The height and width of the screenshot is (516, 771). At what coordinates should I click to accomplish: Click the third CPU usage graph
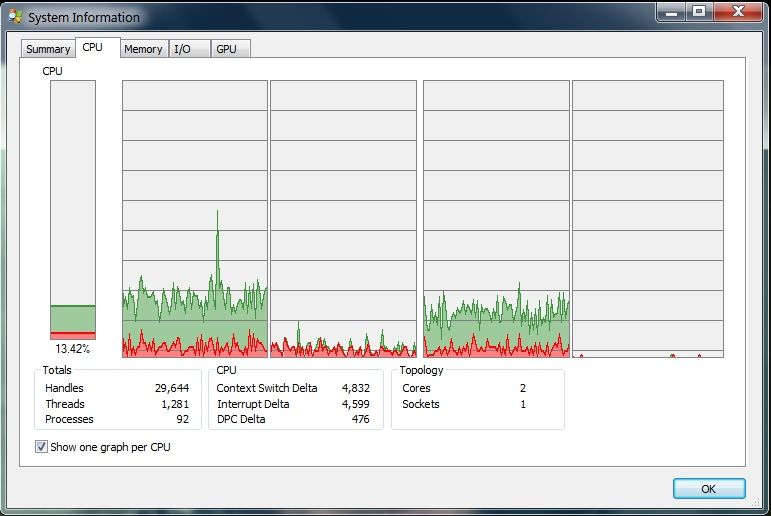[496, 219]
